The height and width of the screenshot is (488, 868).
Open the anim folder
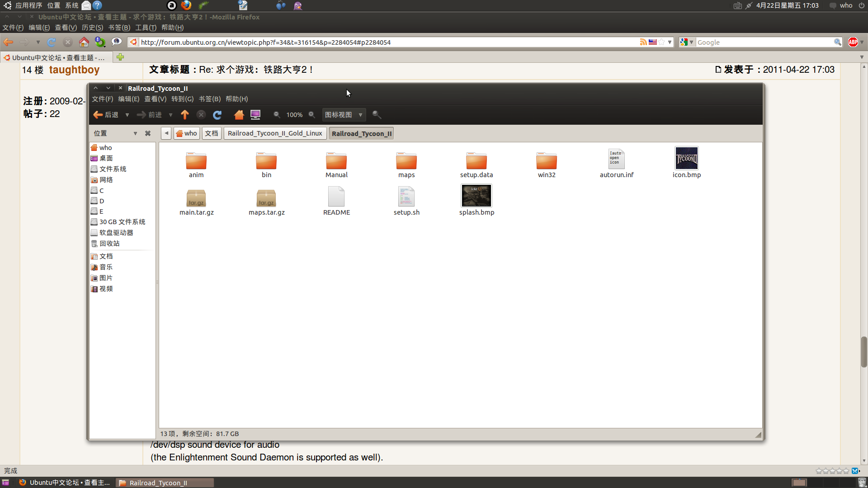(x=196, y=165)
